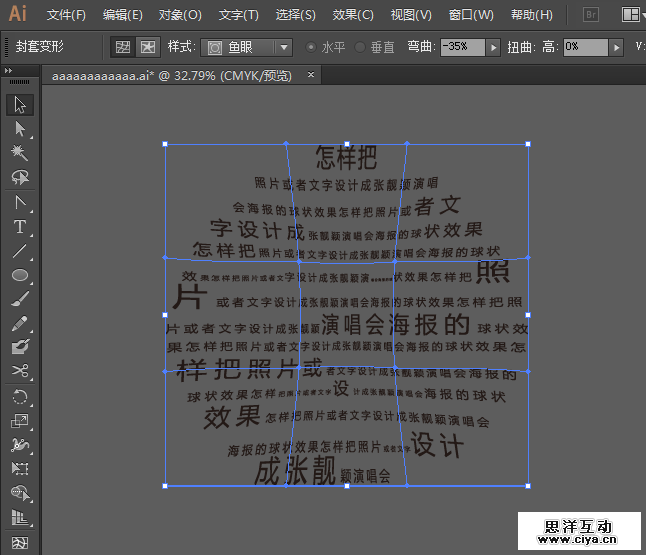
Task: Pick the Paintbrush tool
Action: (19, 299)
